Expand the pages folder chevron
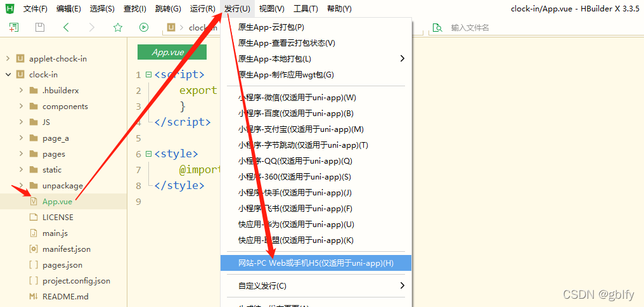 [x=21, y=154]
